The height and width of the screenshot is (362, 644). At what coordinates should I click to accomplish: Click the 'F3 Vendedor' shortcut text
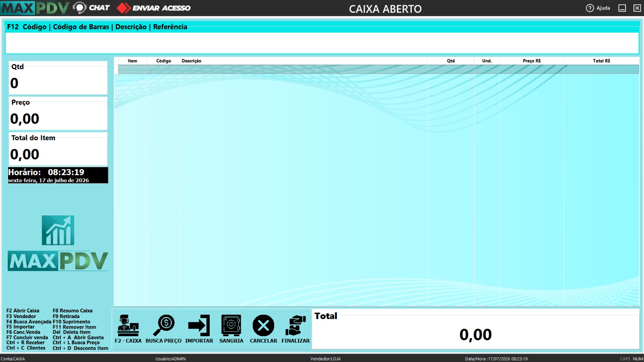21,316
